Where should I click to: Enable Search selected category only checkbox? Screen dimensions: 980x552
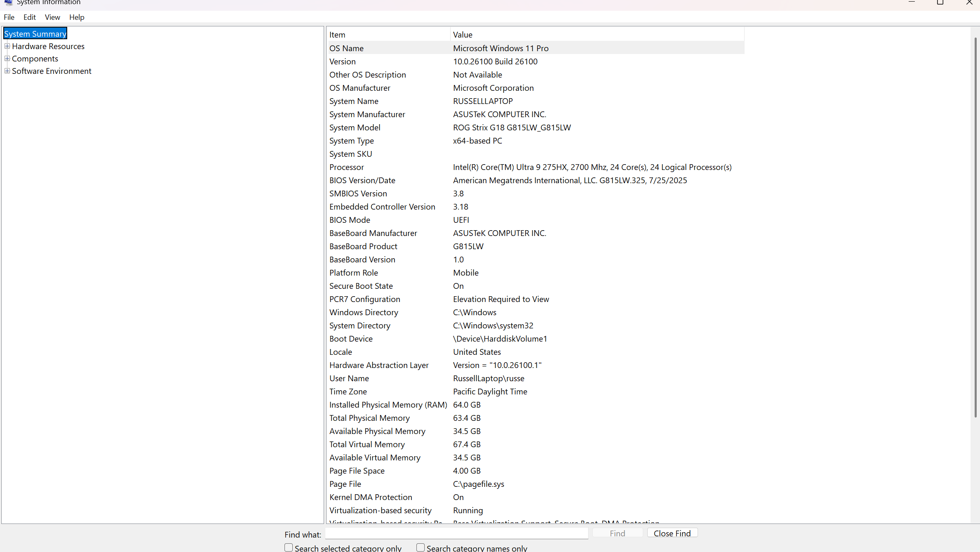(x=289, y=547)
